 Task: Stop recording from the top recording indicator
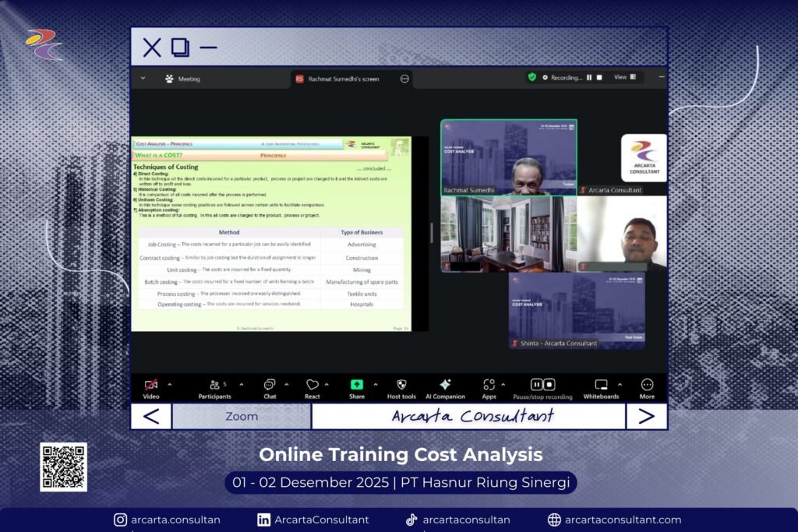pos(599,78)
